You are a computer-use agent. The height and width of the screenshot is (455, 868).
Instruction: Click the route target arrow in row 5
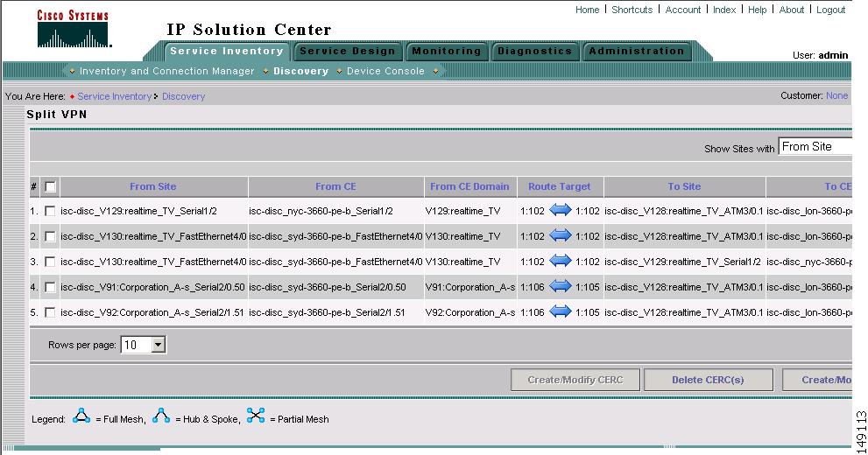[561, 312]
